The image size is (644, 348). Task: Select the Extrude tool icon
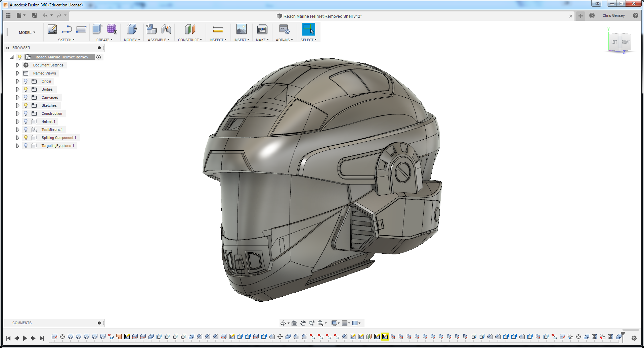(x=97, y=30)
